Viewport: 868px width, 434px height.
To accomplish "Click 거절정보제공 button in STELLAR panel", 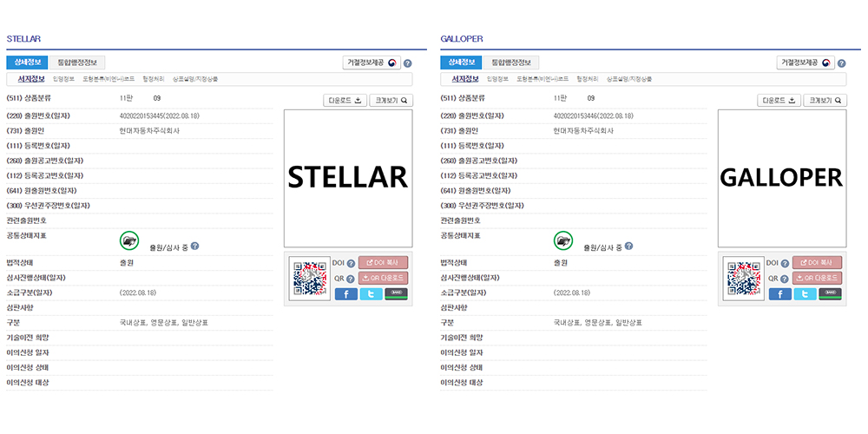I will (372, 62).
